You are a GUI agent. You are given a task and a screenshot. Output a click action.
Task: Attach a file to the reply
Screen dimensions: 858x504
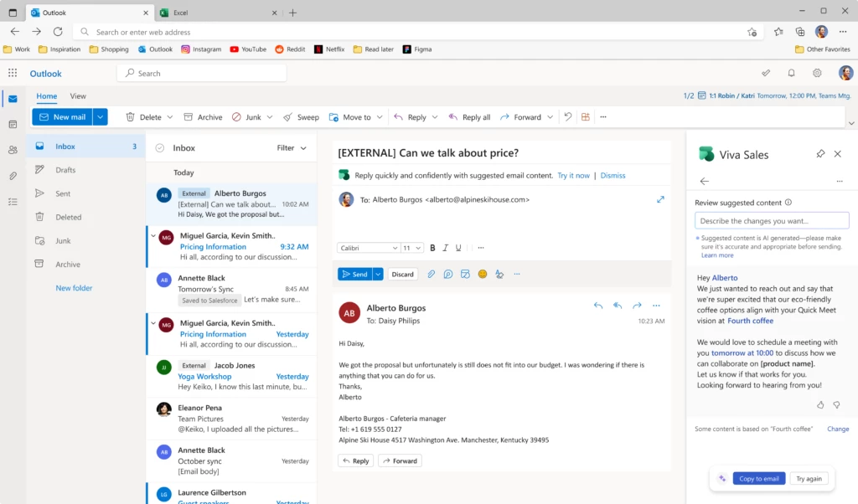pos(431,274)
